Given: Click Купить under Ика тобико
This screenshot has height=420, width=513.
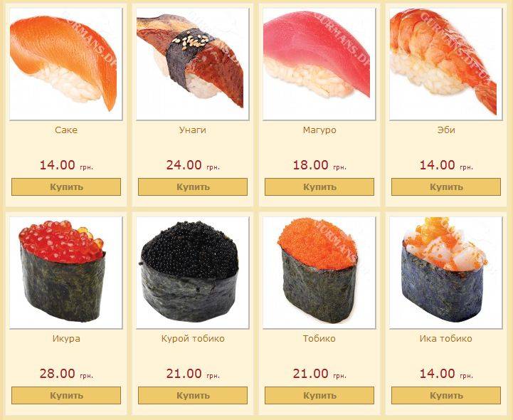Looking at the screenshot, I should point(446,396).
